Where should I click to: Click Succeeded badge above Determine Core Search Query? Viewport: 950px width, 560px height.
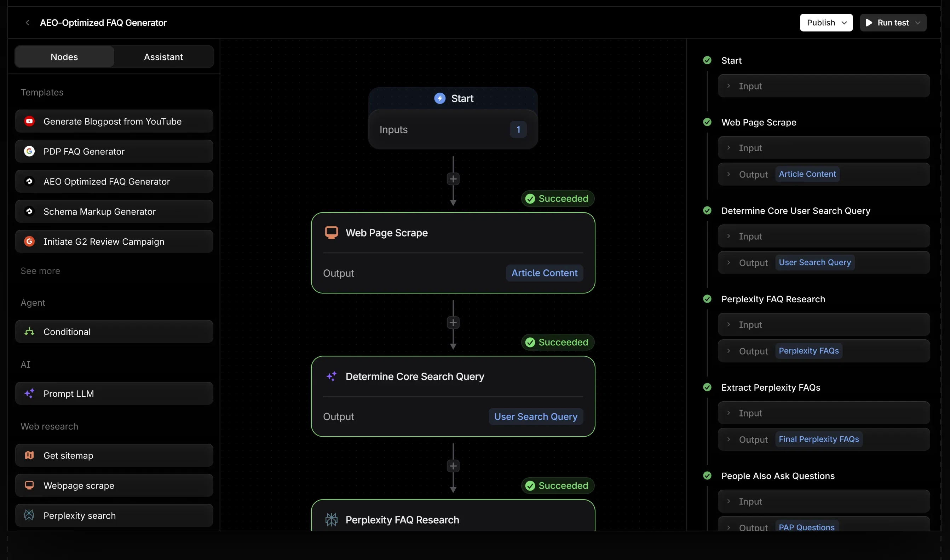click(x=558, y=342)
